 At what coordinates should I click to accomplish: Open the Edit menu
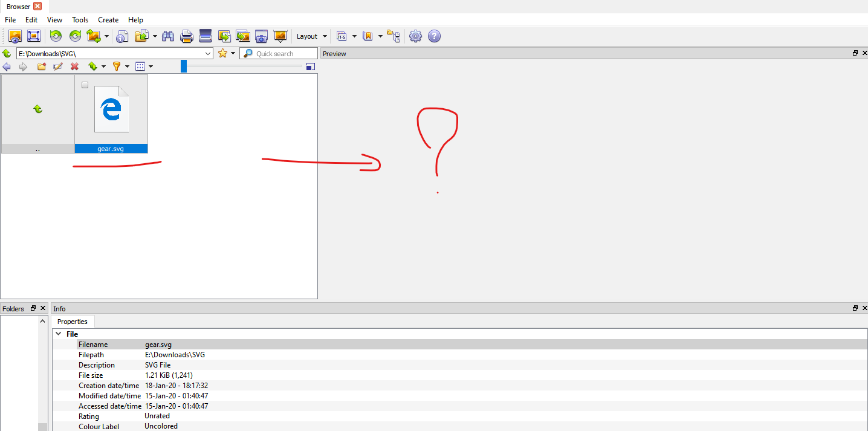point(31,20)
